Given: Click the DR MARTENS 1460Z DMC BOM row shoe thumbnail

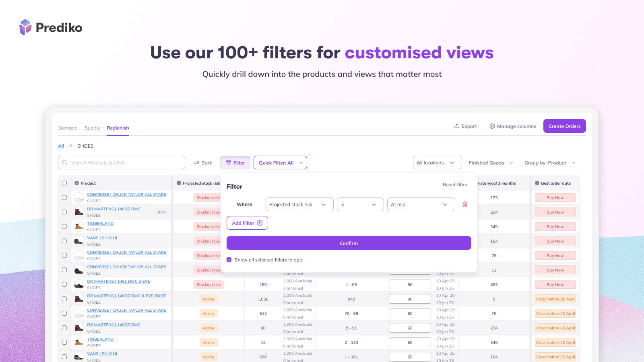Looking at the screenshot, I should click(x=79, y=212).
